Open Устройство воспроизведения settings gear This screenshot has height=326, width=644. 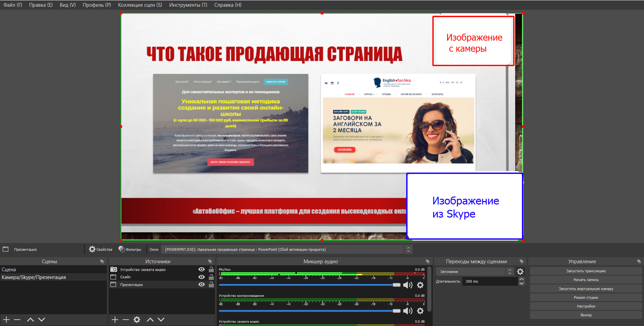tap(420, 311)
